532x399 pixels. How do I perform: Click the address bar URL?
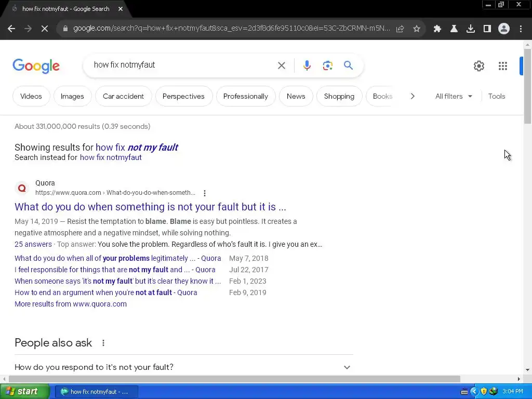231,29
